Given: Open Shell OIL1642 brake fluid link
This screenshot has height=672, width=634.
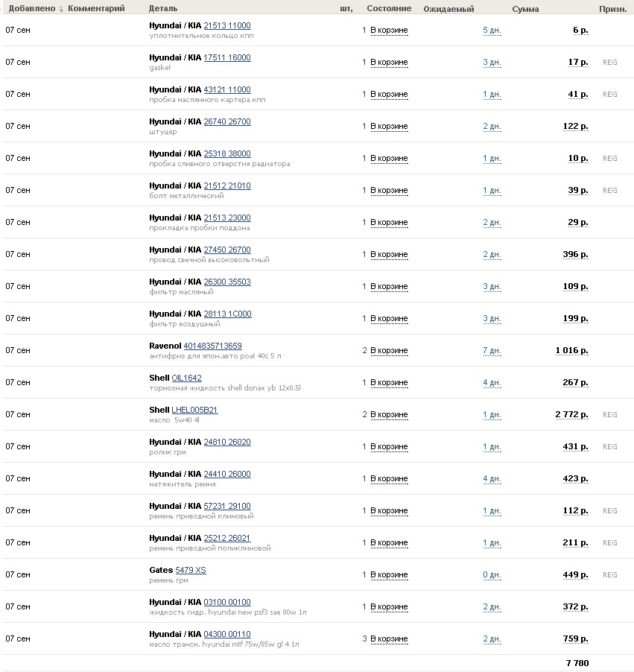Looking at the screenshot, I should (186, 378).
